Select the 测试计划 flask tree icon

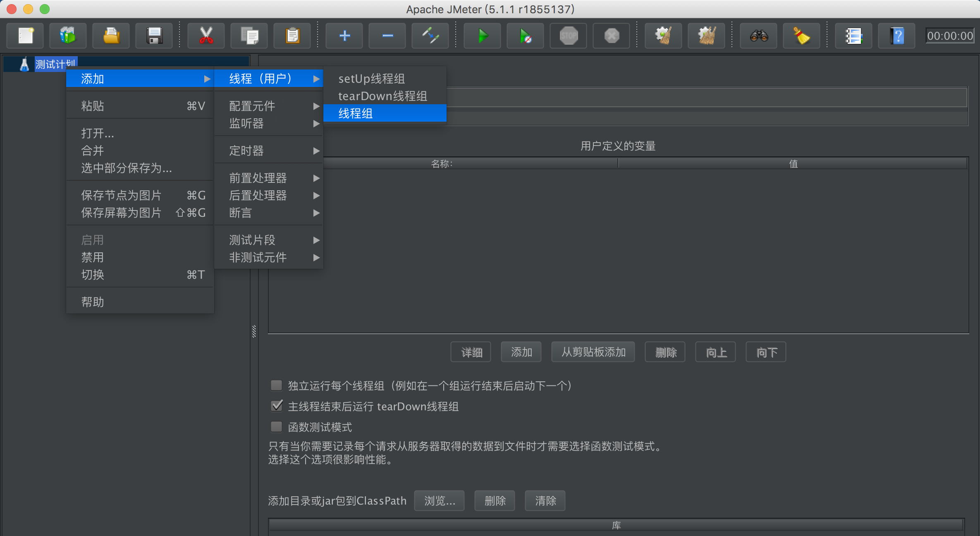[24, 64]
